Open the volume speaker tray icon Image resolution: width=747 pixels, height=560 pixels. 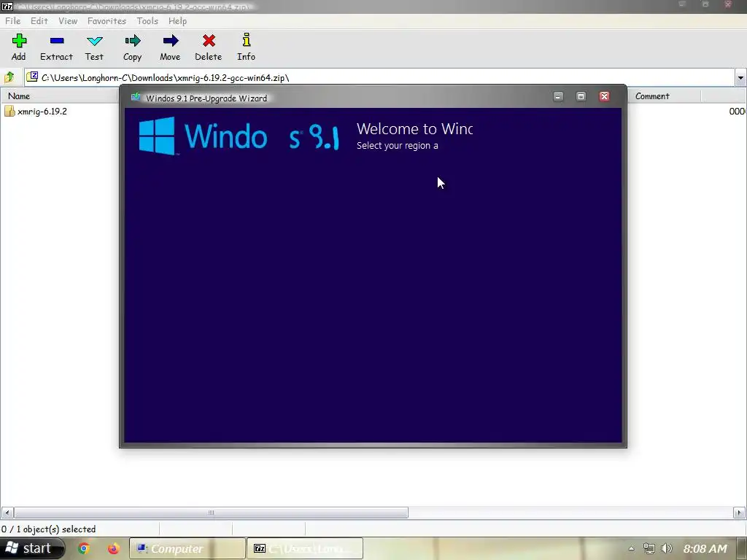click(x=667, y=548)
